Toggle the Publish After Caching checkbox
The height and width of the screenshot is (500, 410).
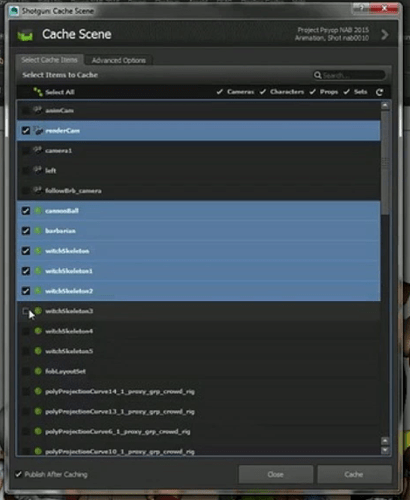(18, 474)
